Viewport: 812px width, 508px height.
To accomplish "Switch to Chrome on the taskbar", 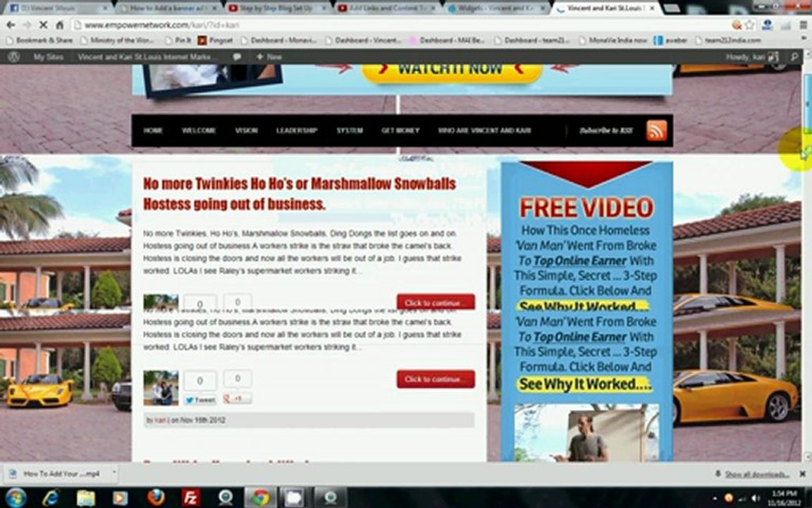I will (x=261, y=497).
